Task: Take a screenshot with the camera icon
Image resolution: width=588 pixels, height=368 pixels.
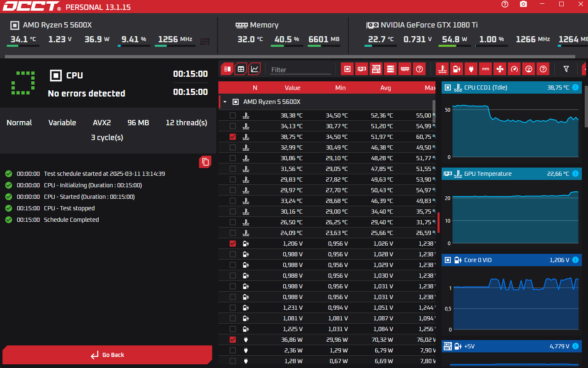Action: (x=523, y=4)
